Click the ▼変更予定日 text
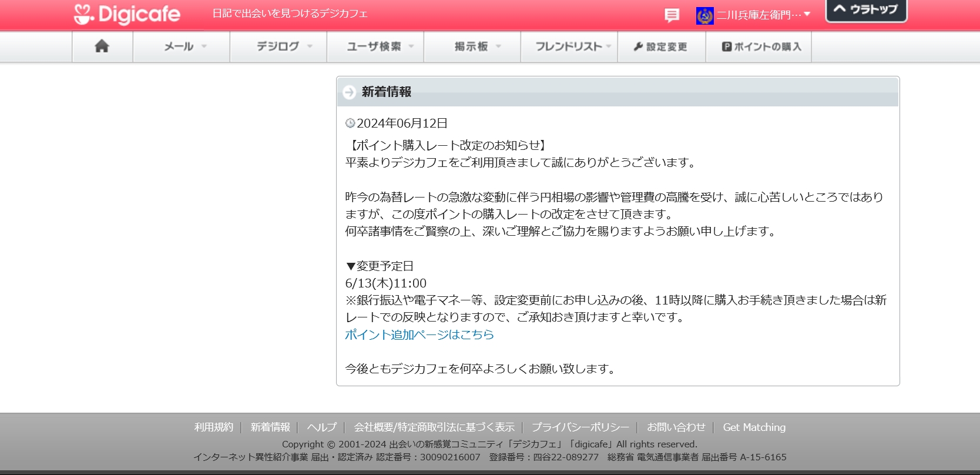The image size is (980, 475). pos(380,266)
